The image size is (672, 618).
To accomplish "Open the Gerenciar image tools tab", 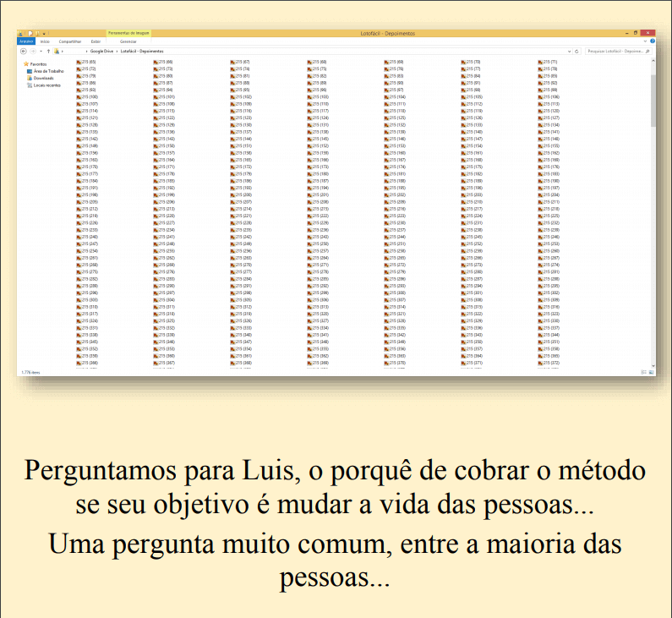I will click(128, 41).
